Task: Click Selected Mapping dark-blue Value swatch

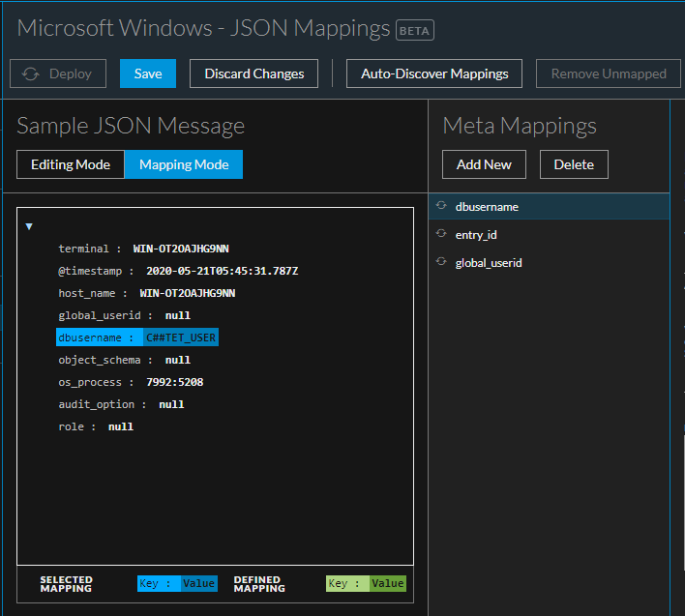Action: tap(198, 584)
